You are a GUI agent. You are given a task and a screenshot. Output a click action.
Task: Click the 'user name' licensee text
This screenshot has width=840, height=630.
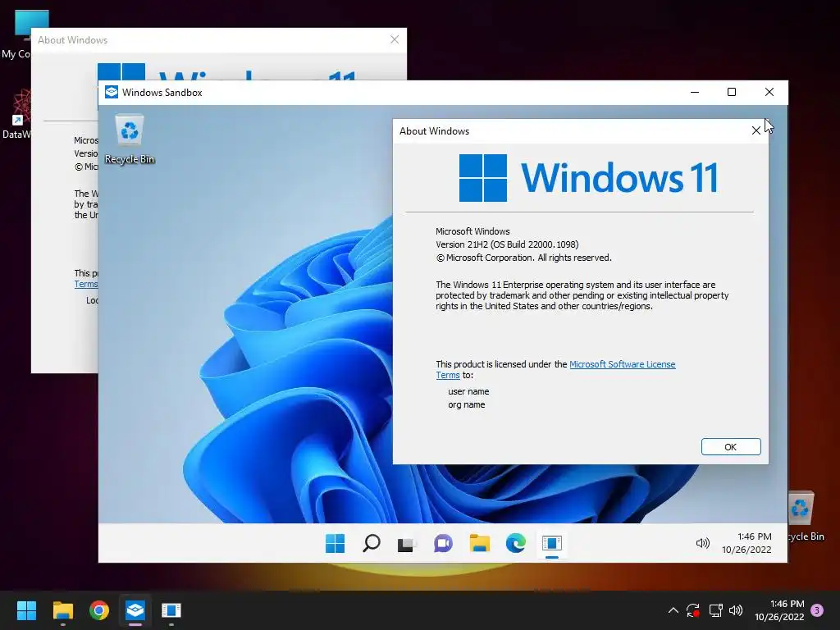[468, 391]
